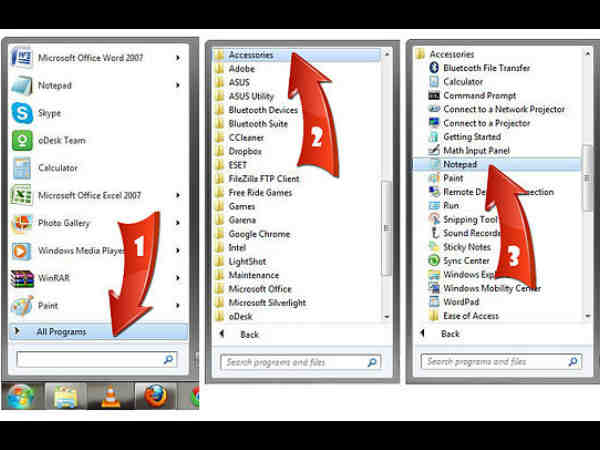Image resolution: width=600 pixels, height=450 pixels.
Task: Open the All Programs list
Action: click(99, 332)
